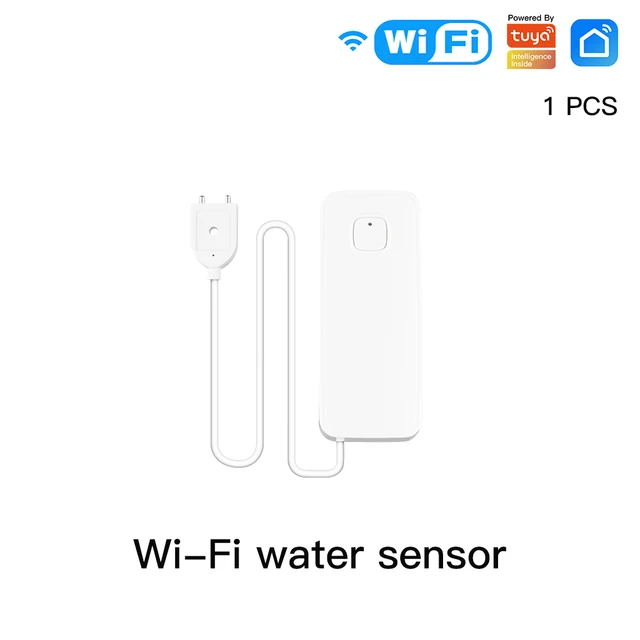Click the blue Wi-Fi logo badge
The height and width of the screenshot is (640, 640).
click(433, 42)
